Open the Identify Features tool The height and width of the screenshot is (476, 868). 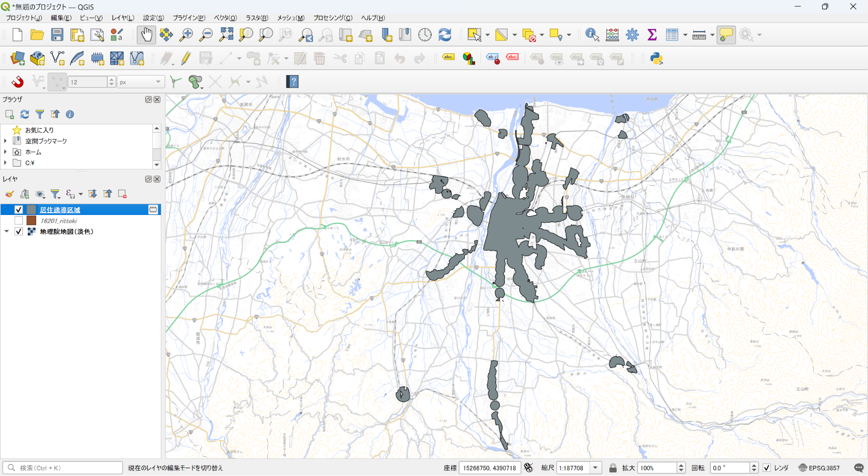(592, 35)
